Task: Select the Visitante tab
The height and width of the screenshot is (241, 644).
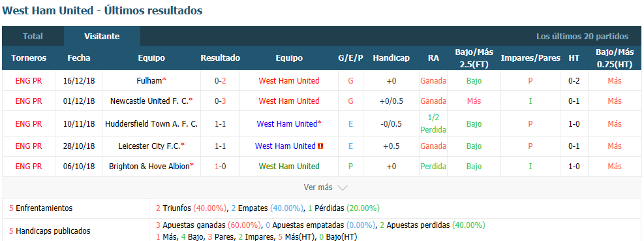Action: point(102,36)
